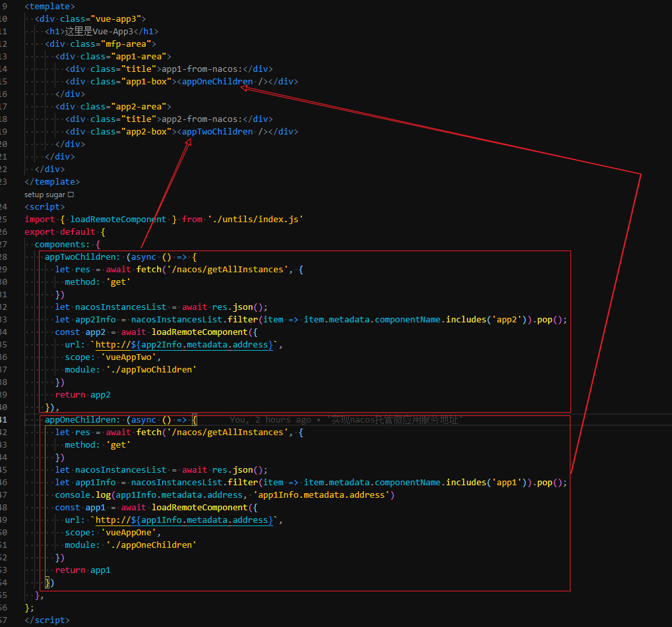Toggle the setup sugar code lens checkbox

(x=71, y=194)
